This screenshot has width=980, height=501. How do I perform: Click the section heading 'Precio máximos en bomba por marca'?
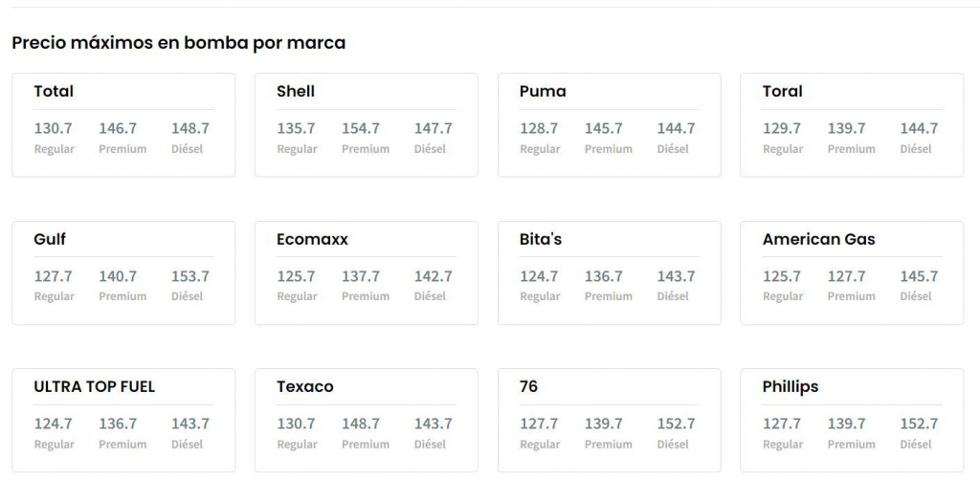179,43
